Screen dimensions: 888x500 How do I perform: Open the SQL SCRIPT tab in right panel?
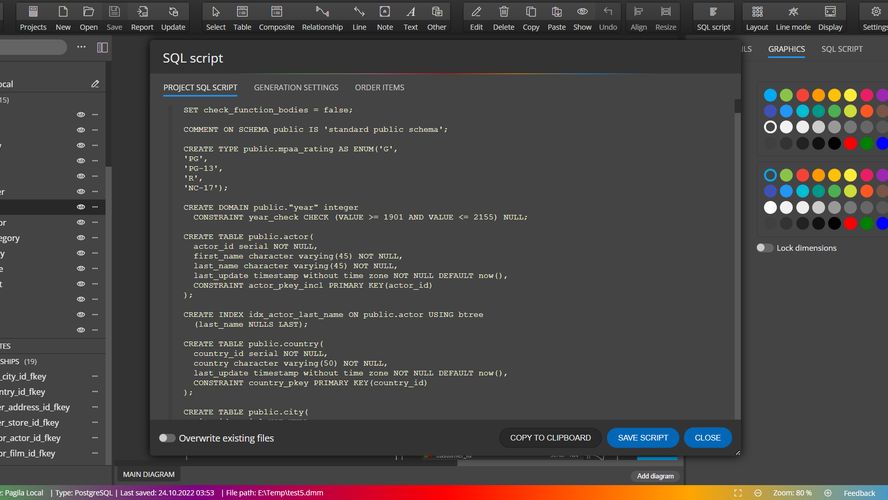click(842, 49)
